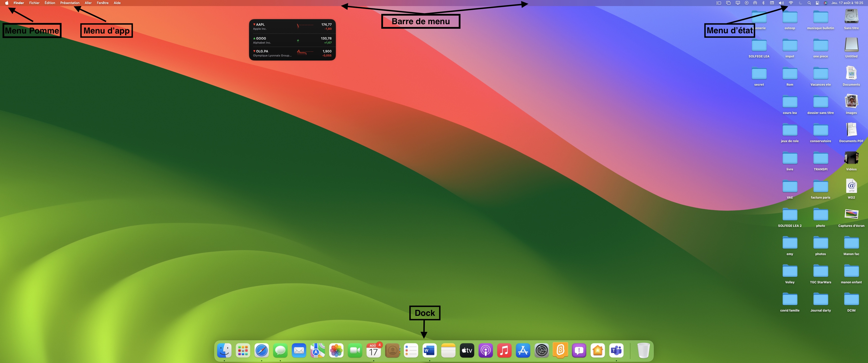Click the 'Documents' stack on the desktop
This screenshot has width=868, height=363.
[851, 76]
